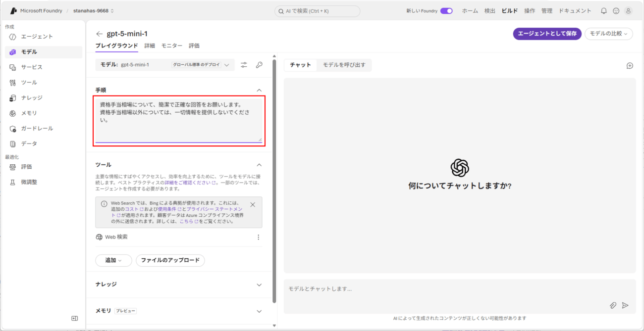The image size is (644, 331).
Task: Open the 詳細をご確認ください link
Action: (x=191, y=183)
